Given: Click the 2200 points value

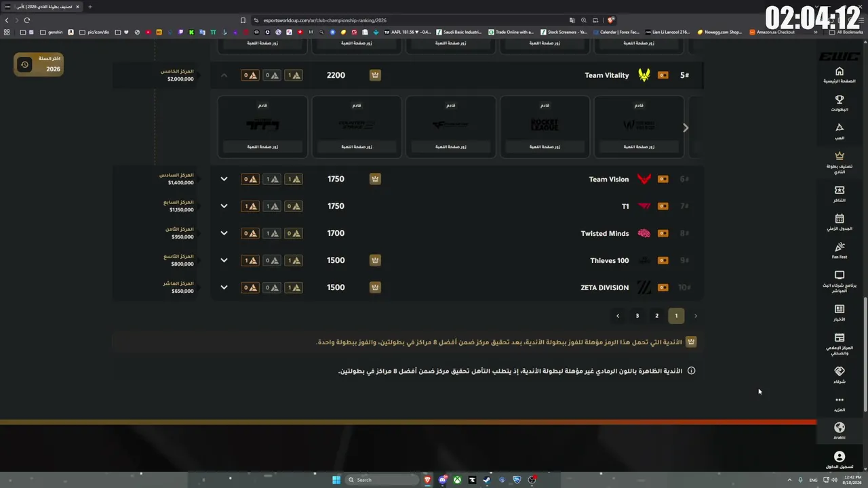Looking at the screenshot, I should pyautogui.click(x=336, y=75).
